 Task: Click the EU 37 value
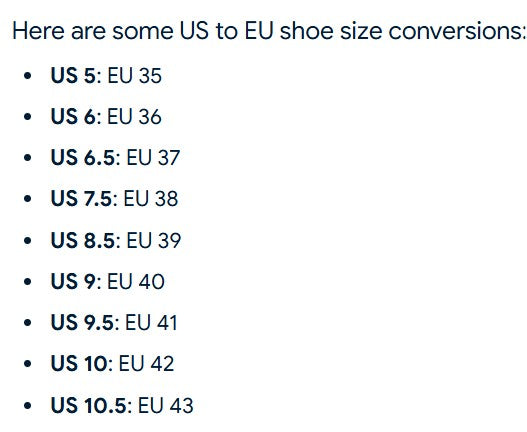153,158
